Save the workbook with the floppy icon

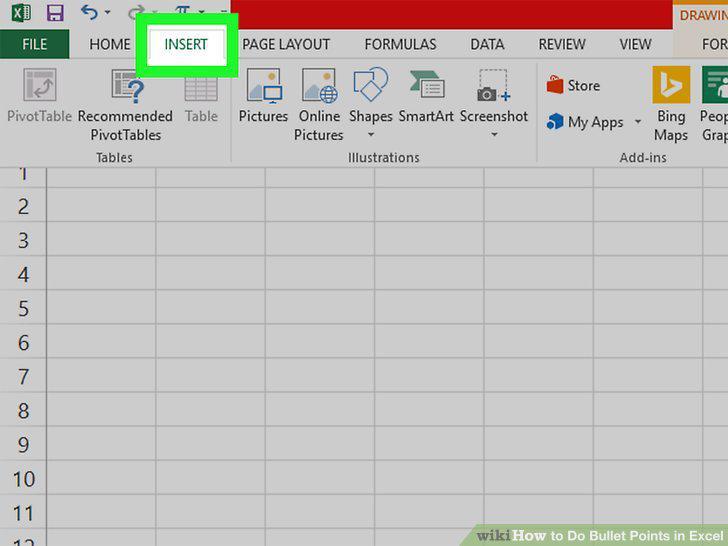tap(55, 12)
